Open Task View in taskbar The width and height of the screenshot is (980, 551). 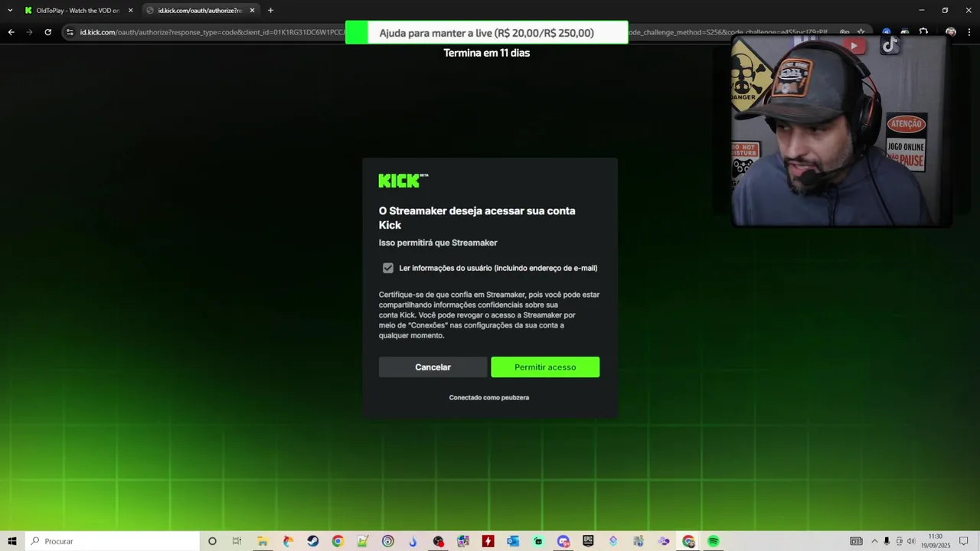point(237,541)
